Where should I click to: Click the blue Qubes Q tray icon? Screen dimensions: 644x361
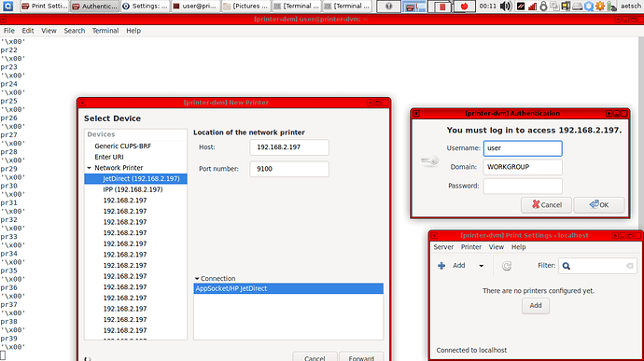[589, 7]
